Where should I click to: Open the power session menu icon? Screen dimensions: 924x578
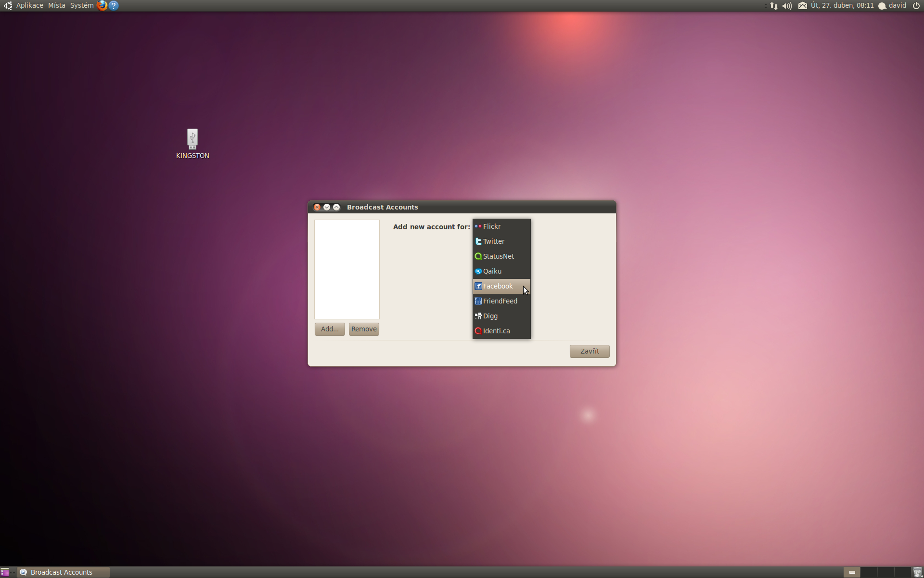point(916,6)
